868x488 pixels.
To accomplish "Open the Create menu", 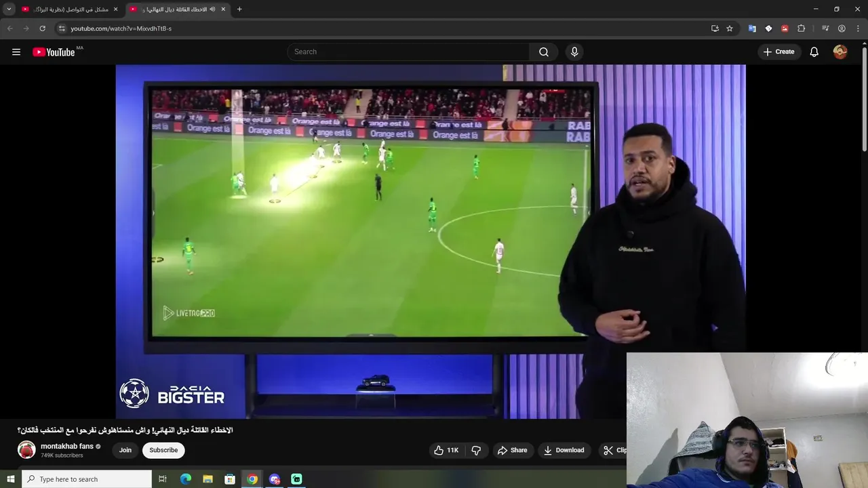I will click(x=779, y=52).
